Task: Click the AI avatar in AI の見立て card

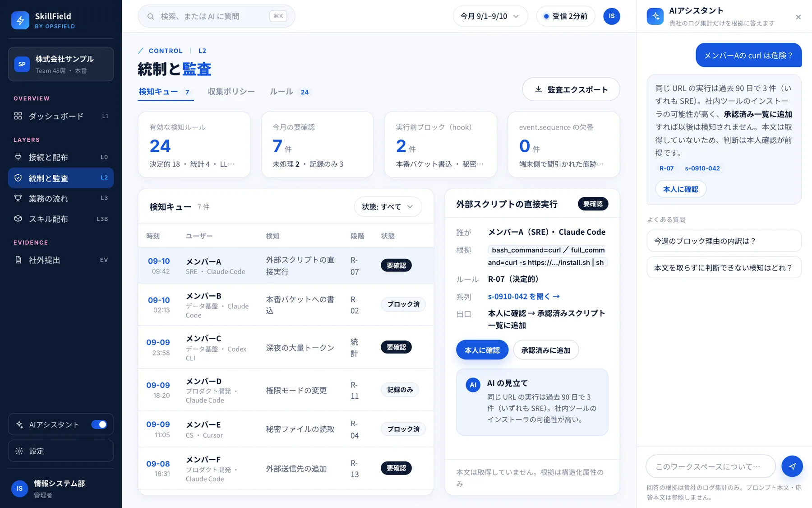Action: tap(473, 385)
